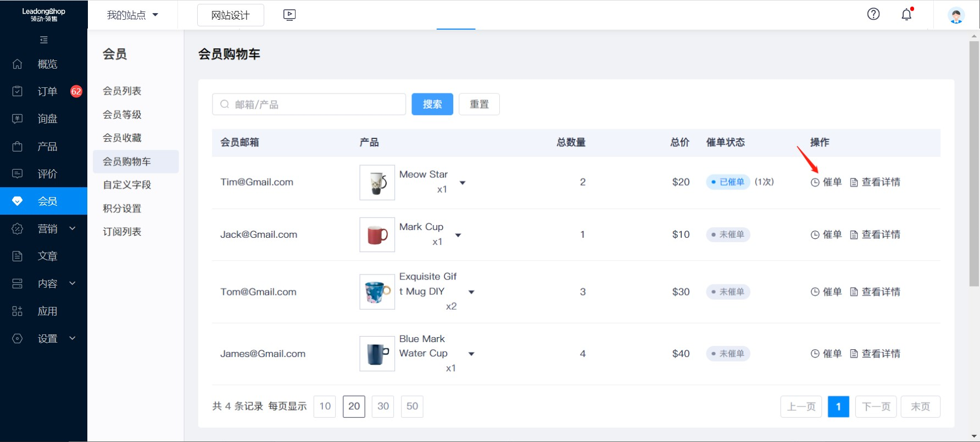Click the home icon beside 概览
Screen dimensions: 980x442
(x=18, y=64)
